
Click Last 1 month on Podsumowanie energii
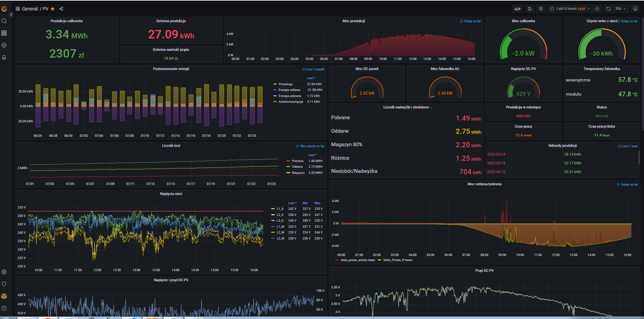[x=314, y=69]
